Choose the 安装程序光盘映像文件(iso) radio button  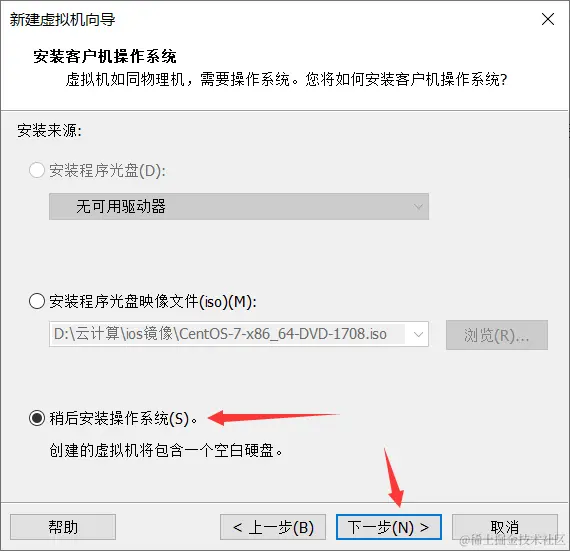(37, 301)
